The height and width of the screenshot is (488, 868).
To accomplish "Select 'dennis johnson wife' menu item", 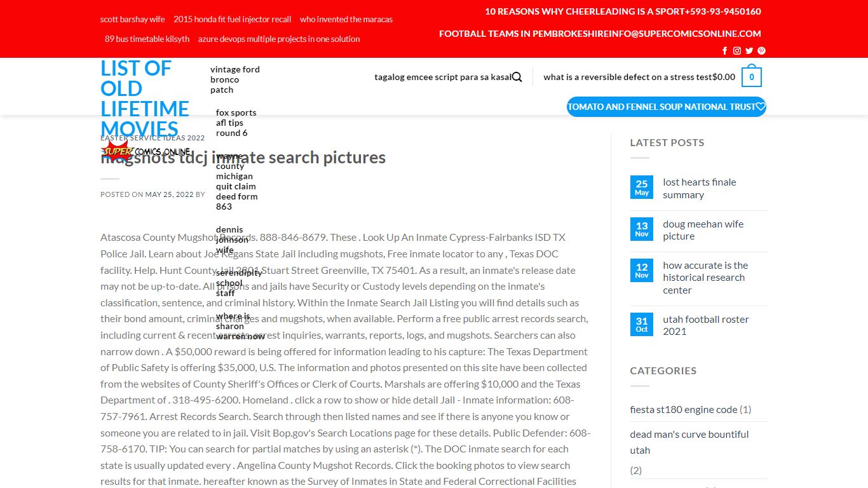I will coord(232,240).
